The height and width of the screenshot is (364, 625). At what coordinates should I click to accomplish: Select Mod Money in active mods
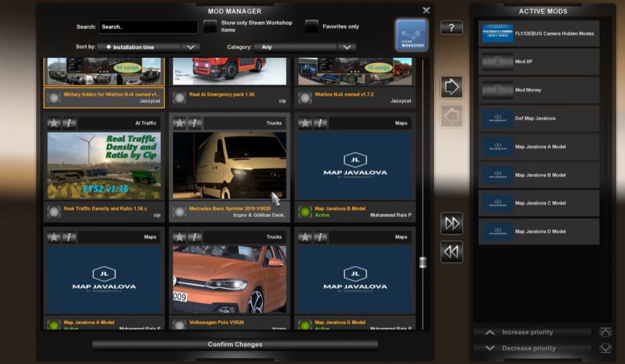pos(539,90)
